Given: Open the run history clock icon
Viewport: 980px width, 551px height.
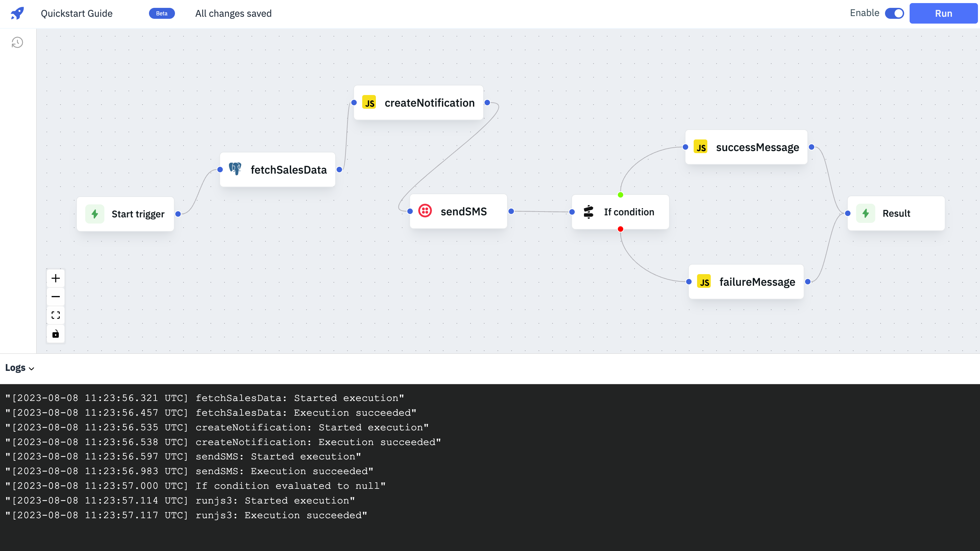Looking at the screenshot, I should click(17, 42).
